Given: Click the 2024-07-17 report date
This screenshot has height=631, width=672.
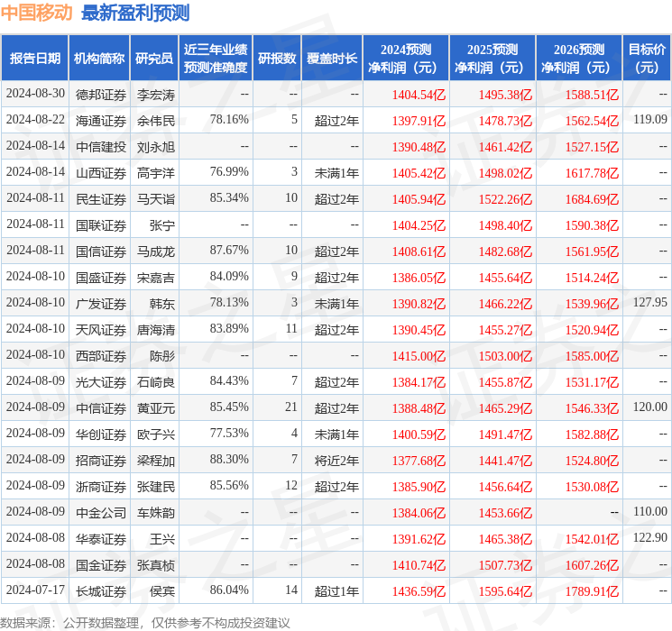Looking at the screenshot, I should point(35,590).
